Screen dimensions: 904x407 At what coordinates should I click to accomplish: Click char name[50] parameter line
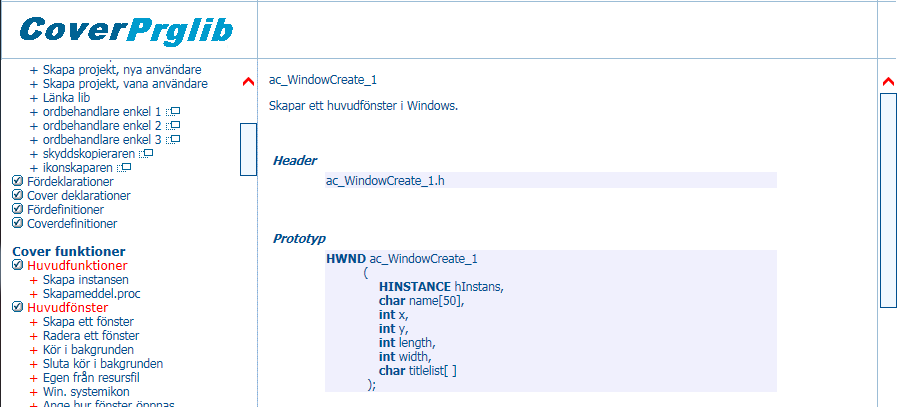421,301
